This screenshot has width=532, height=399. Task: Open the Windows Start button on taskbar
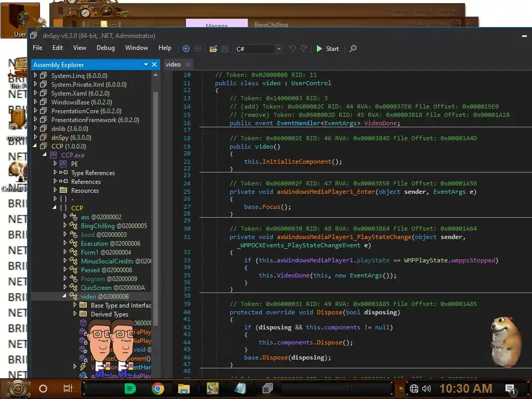[x=18, y=389]
